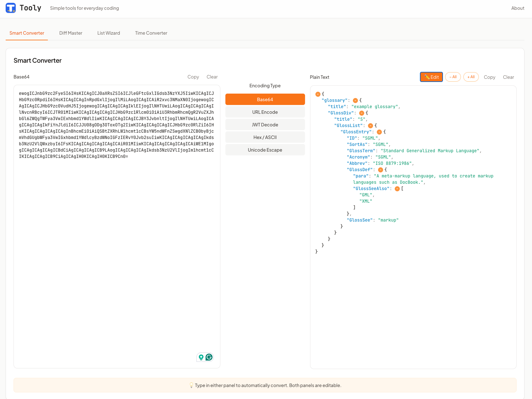Click the "GlossSee" key
This screenshot has width=532, height=399.
tap(360, 220)
